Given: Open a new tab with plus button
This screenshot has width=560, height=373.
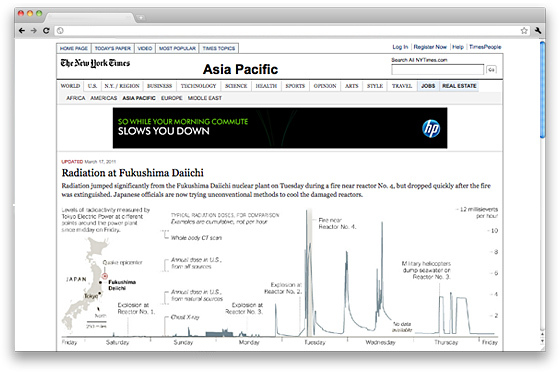Looking at the screenshot, I should pos(141,18).
